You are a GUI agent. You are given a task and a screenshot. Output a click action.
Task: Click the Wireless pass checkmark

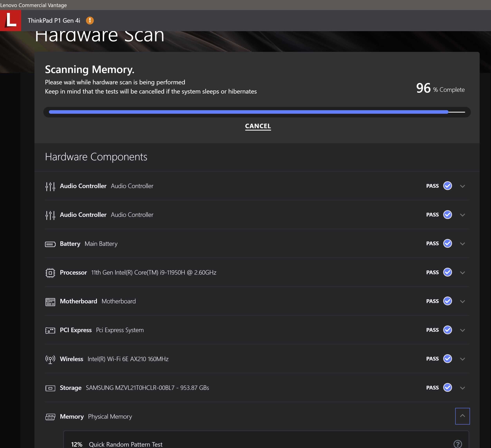(x=447, y=359)
